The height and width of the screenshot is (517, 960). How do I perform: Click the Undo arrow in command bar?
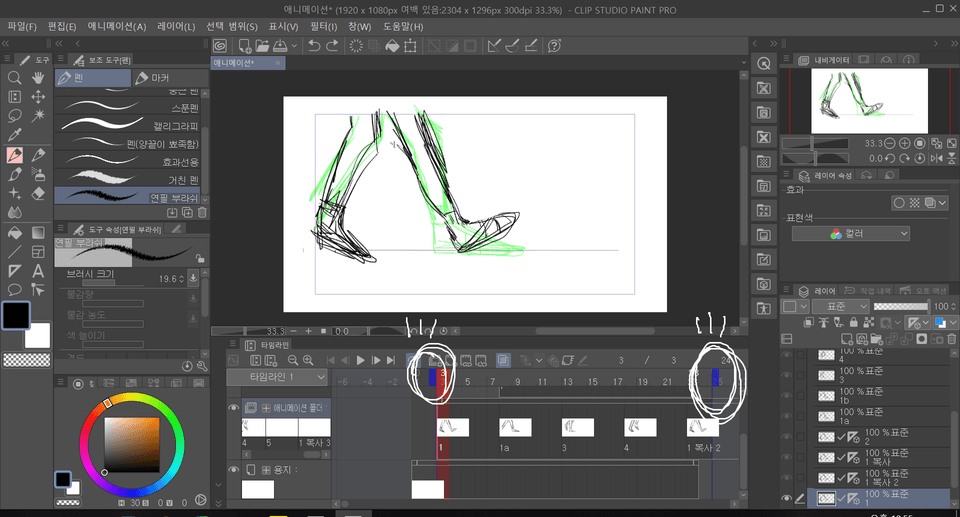[x=314, y=46]
